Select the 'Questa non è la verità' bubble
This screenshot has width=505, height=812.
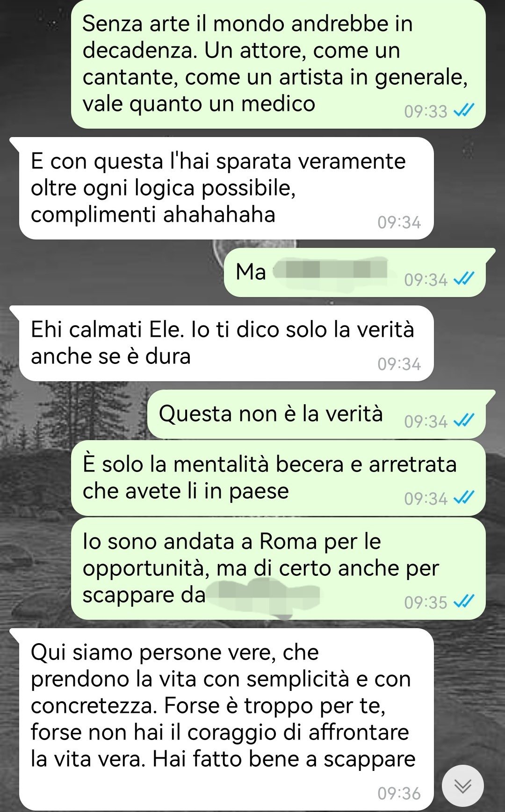pos(317,414)
